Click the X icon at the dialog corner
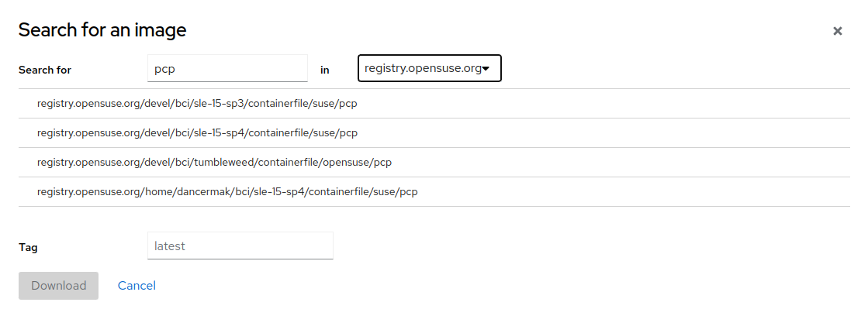The image size is (868, 316). [x=837, y=31]
